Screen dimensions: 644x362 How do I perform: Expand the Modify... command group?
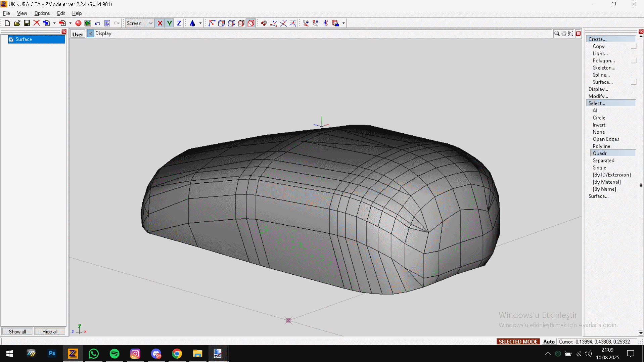click(598, 96)
